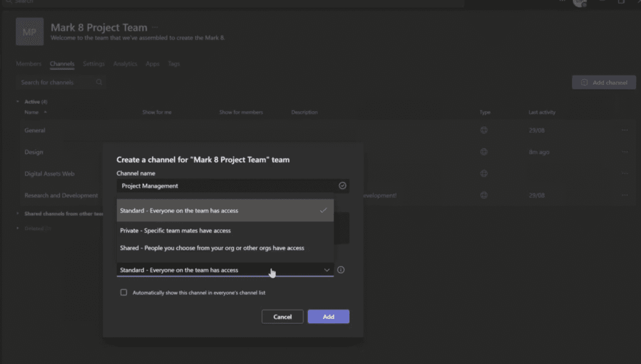Click Add channel button
The height and width of the screenshot is (364, 641).
pyautogui.click(x=604, y=83)
